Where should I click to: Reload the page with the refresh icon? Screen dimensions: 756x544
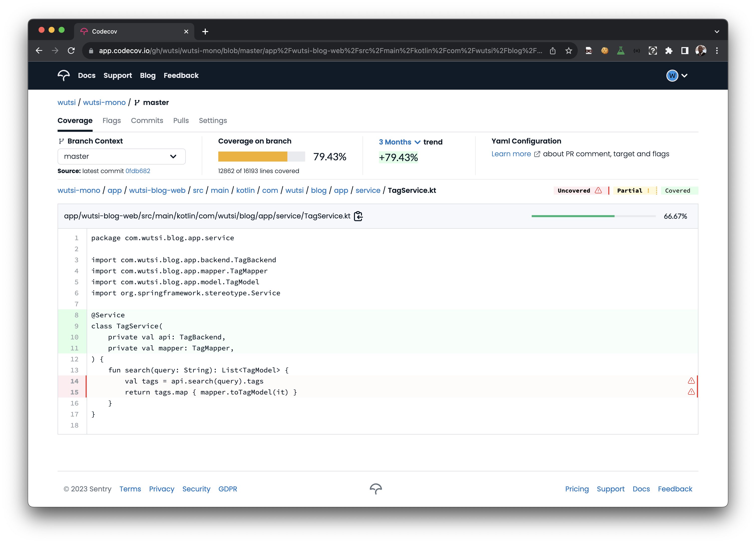pos(71,51)
